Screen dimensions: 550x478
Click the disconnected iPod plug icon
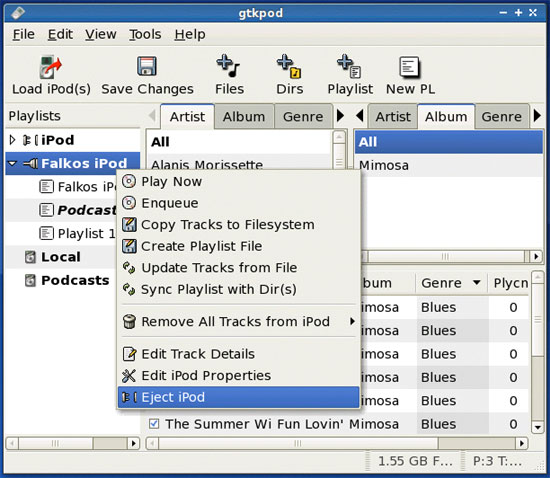[x=31, y=140]
